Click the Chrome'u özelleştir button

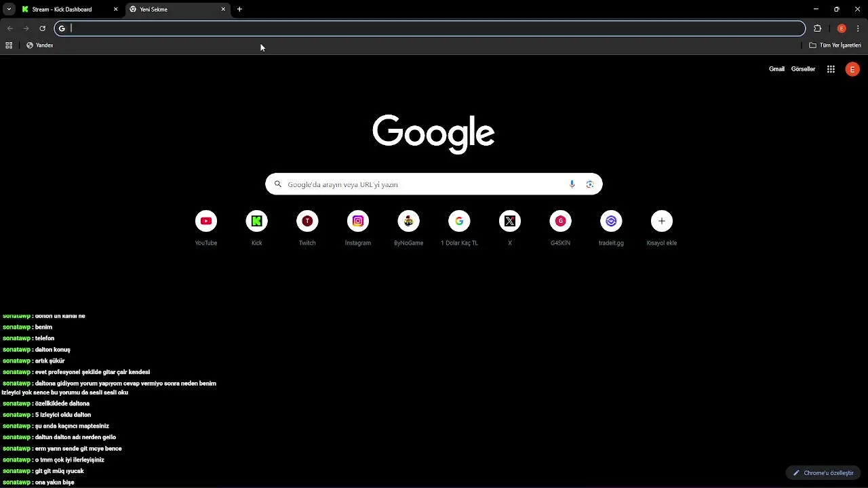(823, 473)
